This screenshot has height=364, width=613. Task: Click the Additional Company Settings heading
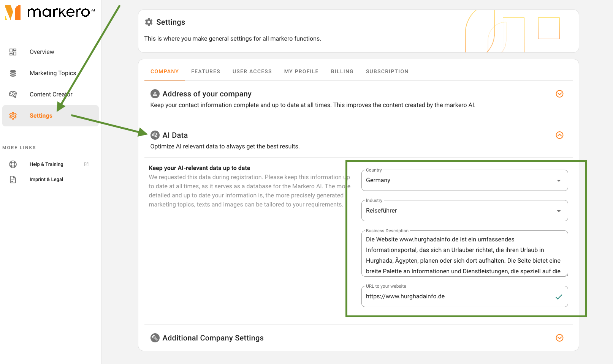click(213, 338)
